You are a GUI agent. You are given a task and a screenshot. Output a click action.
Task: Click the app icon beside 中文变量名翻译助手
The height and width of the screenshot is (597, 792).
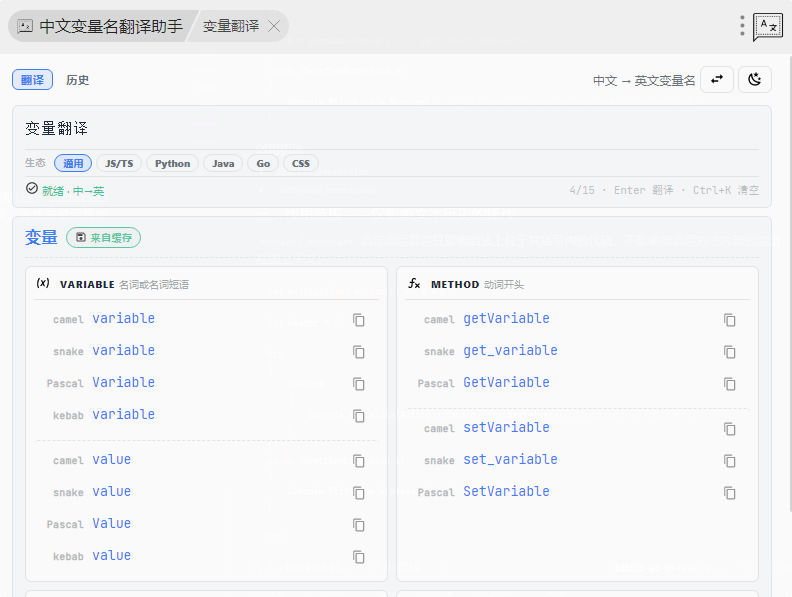[25, 26]
